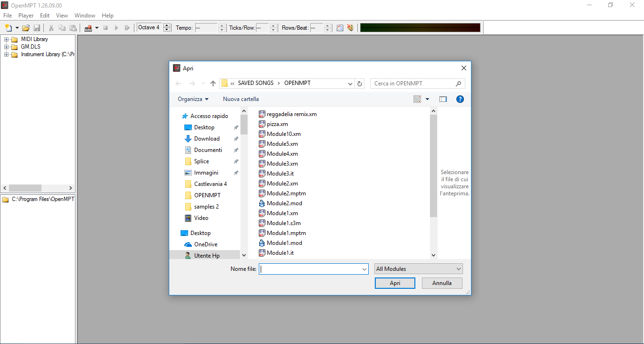Viewport: 644px width, 344px height.
Task: Click the Paste clipboard toolbar icon
Action: point(73,28)
